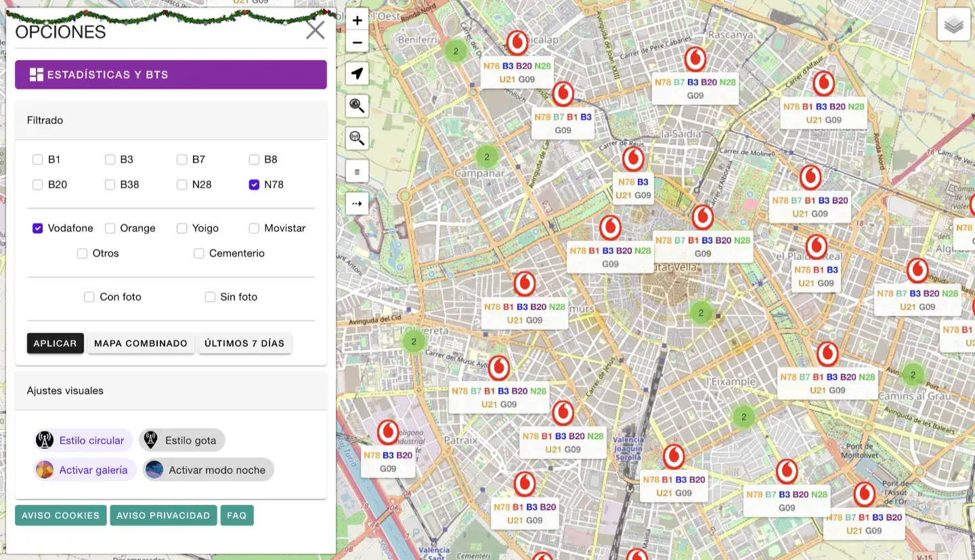Open the hamburger menu button on map

tap(357, 171)
